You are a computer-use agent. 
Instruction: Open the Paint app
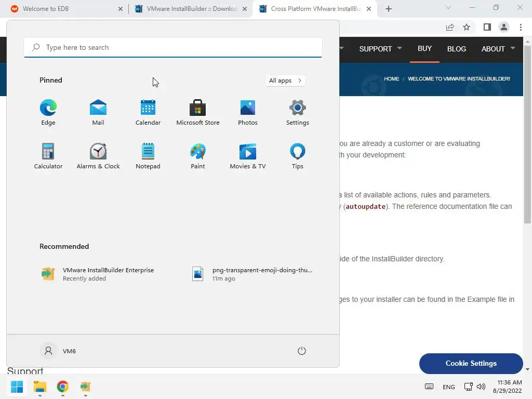pyautogui.click(x=198, y=156)
